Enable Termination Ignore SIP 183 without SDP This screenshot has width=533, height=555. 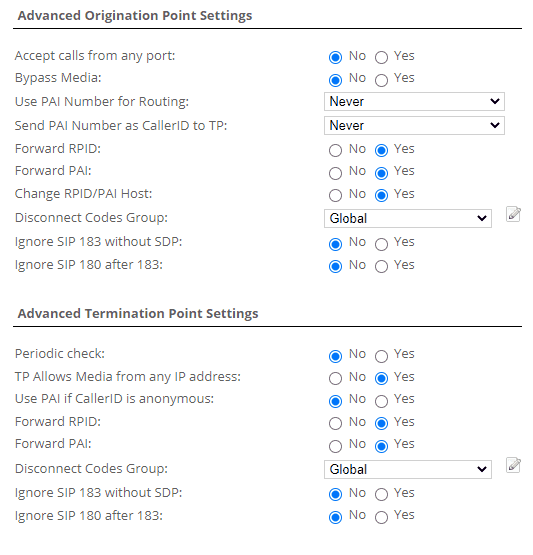382,494
